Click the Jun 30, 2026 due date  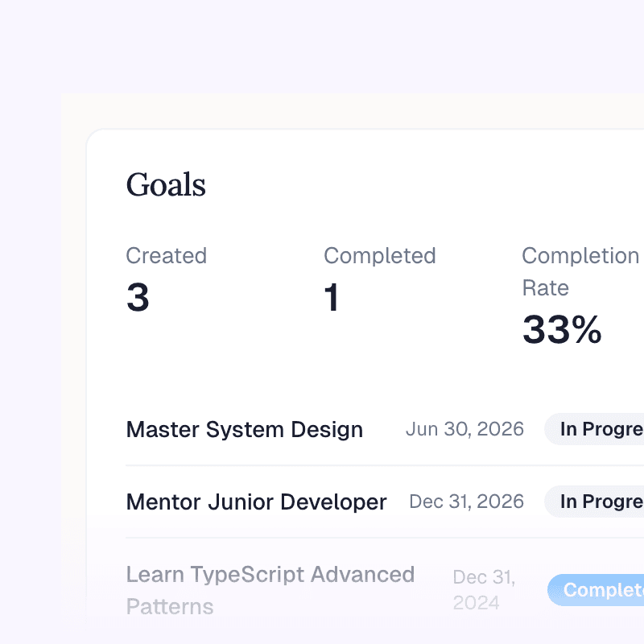click(x=464, y=429)
